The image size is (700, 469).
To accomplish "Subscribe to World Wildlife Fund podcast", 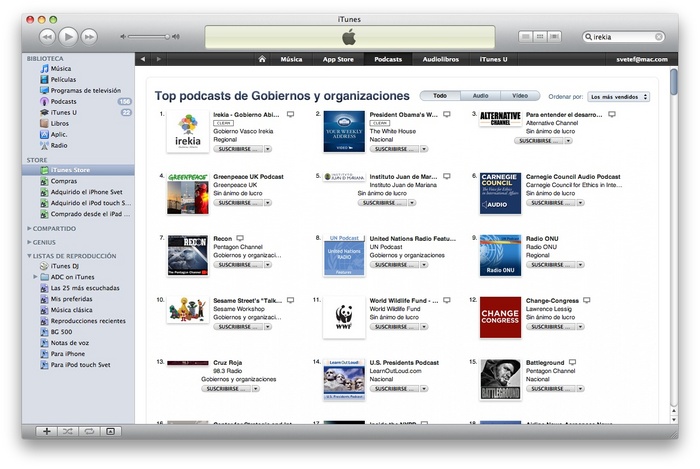I will click(394, 327).
